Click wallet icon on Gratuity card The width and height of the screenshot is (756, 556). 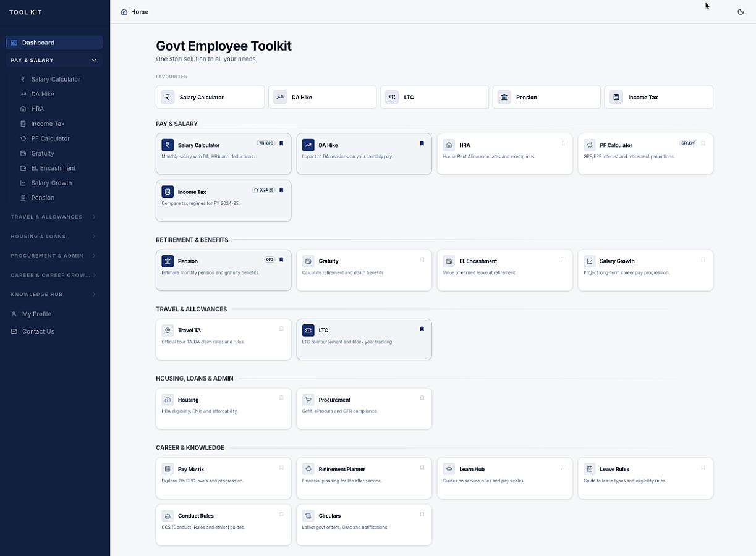308,261
